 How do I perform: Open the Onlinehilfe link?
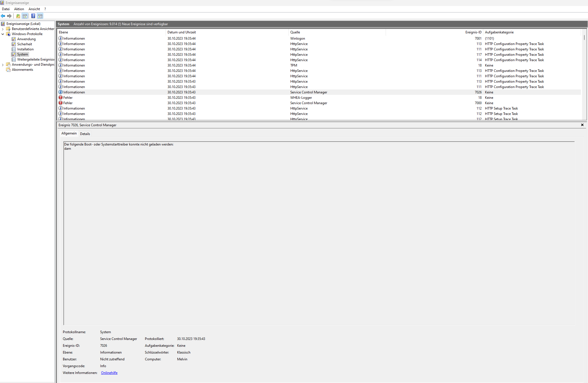tap(109, 373)
